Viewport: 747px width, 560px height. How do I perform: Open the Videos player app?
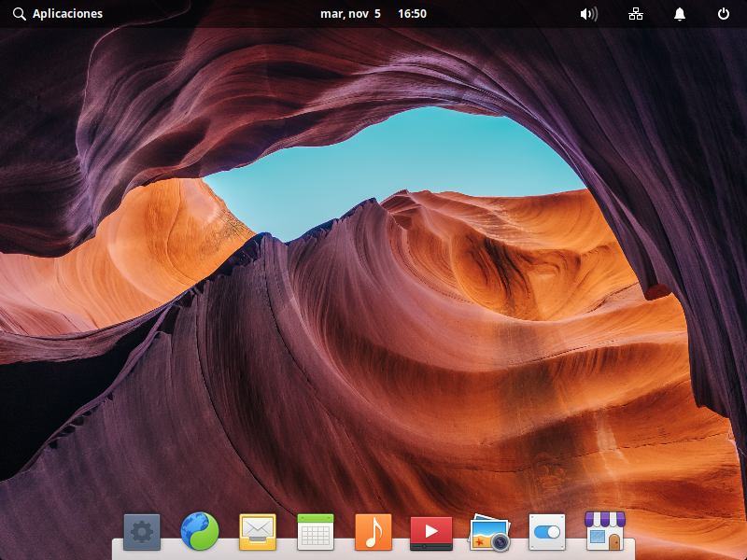point(431,532)
